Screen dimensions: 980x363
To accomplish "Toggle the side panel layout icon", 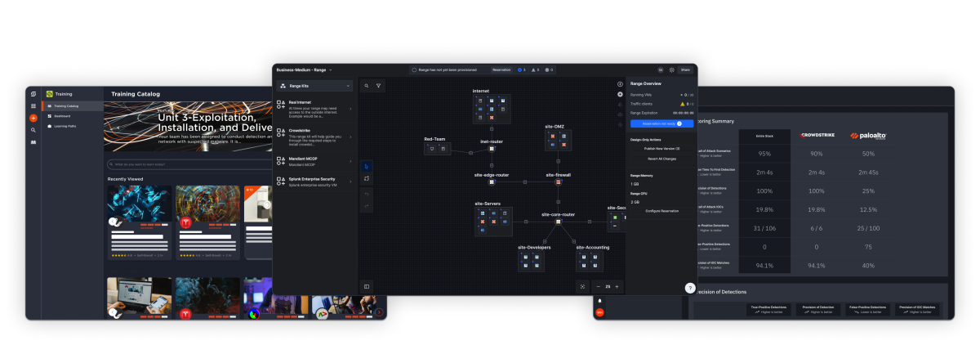I will [x=367, y=286].
